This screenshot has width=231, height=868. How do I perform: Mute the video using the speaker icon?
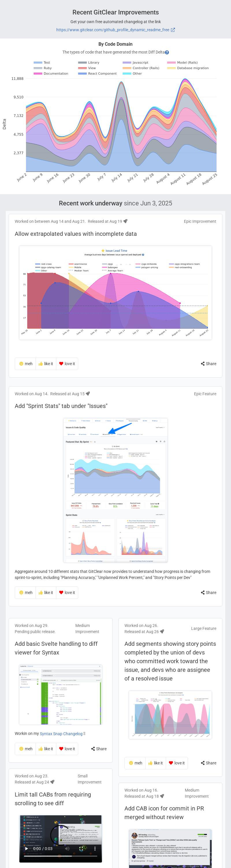pyautogui.click(x=67, y=848)
